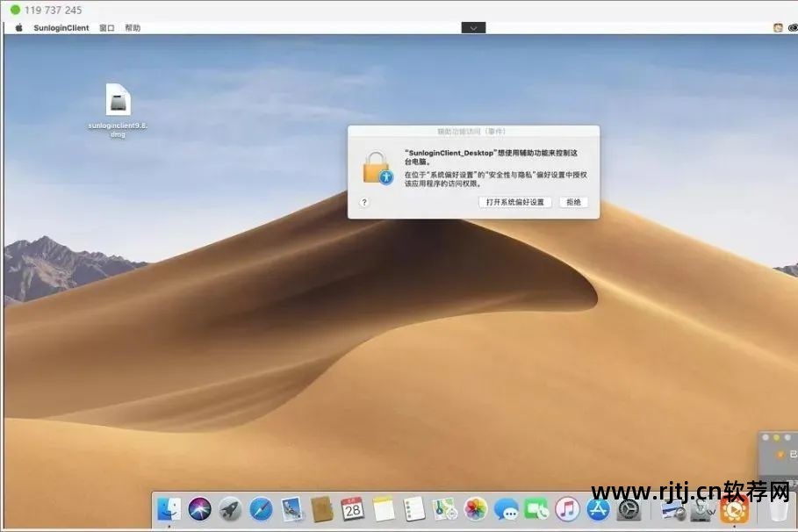Launch Siri from the Dock

199,508
